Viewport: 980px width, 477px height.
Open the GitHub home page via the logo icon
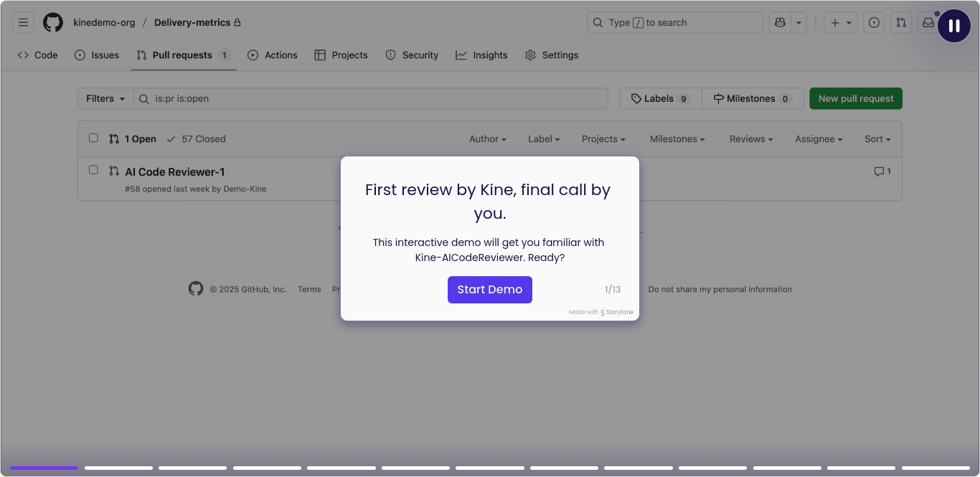[52, 22]
